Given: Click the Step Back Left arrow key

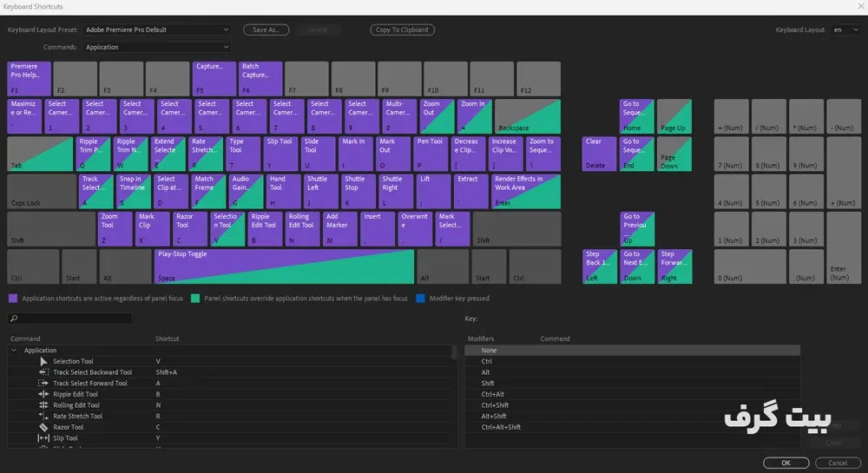Looking at the screenshot, I should click(599, 266).
